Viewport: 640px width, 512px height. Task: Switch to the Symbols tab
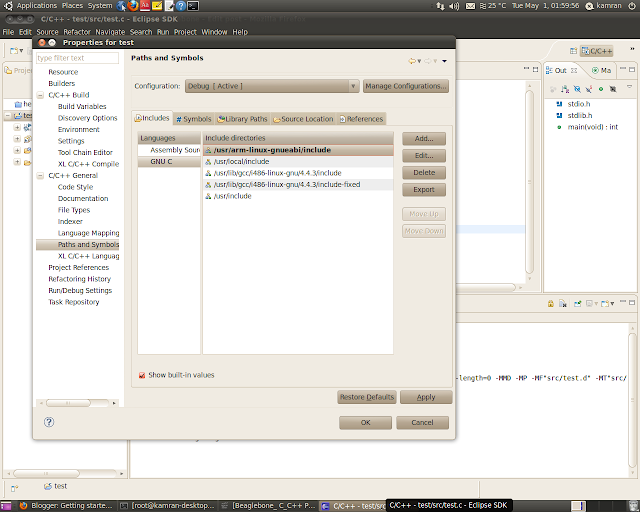193,119
